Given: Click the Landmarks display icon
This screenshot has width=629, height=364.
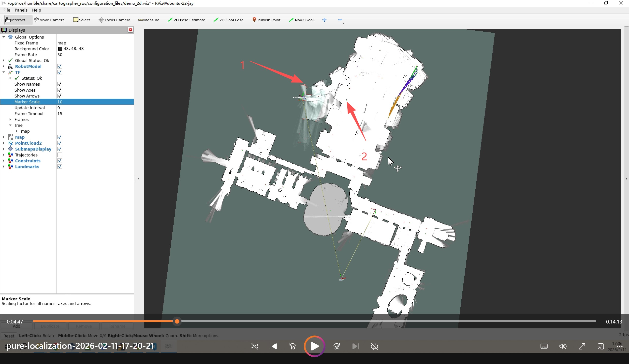Looking at the screenshot, I should pos(10,167).
